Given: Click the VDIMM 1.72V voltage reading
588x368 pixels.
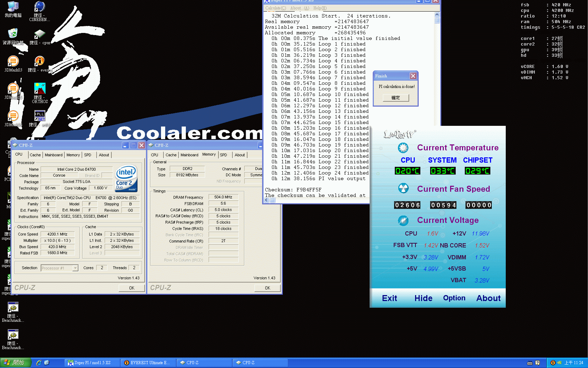Looking at the screenshot, I should (x=482, y=257).
